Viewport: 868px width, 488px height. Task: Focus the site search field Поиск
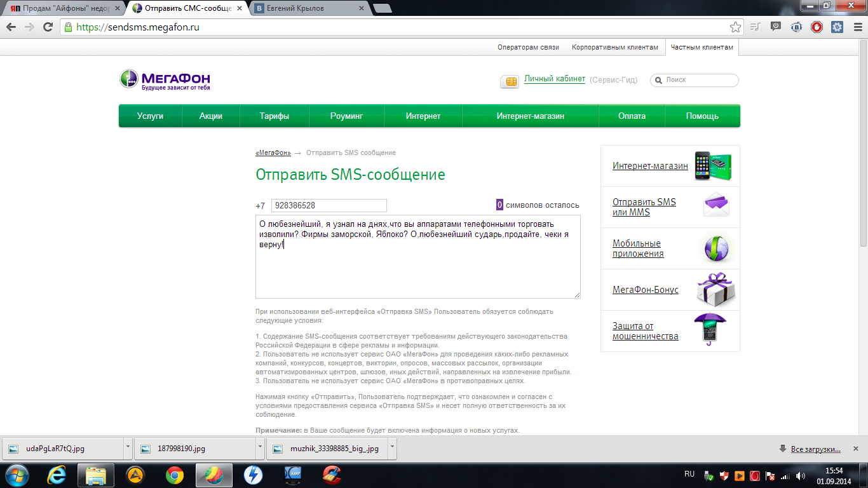click(695, 80)
